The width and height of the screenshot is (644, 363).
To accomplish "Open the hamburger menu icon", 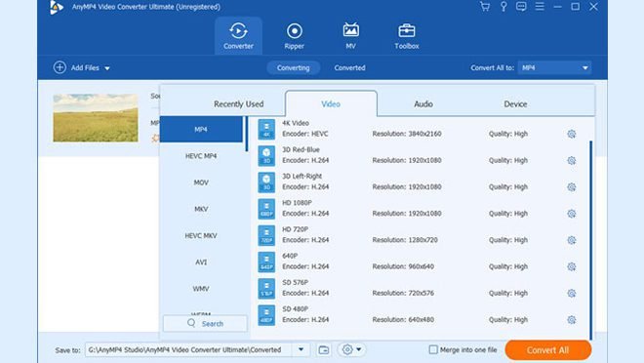I will (540, 7).
